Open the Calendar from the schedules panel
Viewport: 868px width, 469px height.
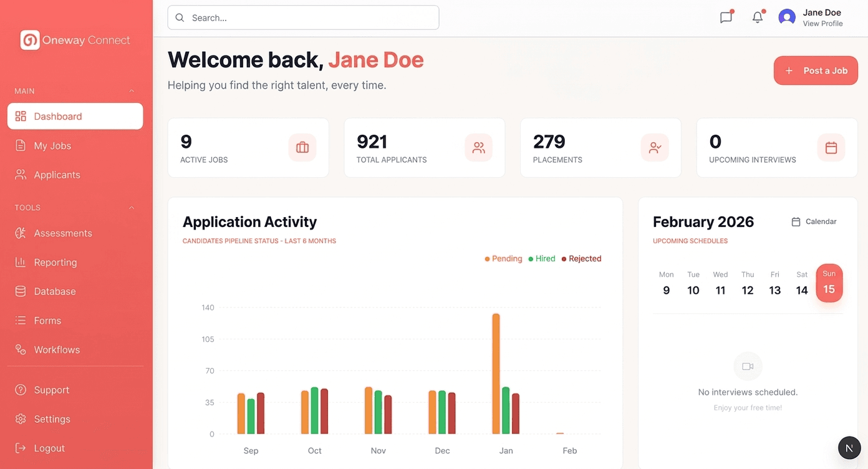pyautogui.click(x=814, y=221)
